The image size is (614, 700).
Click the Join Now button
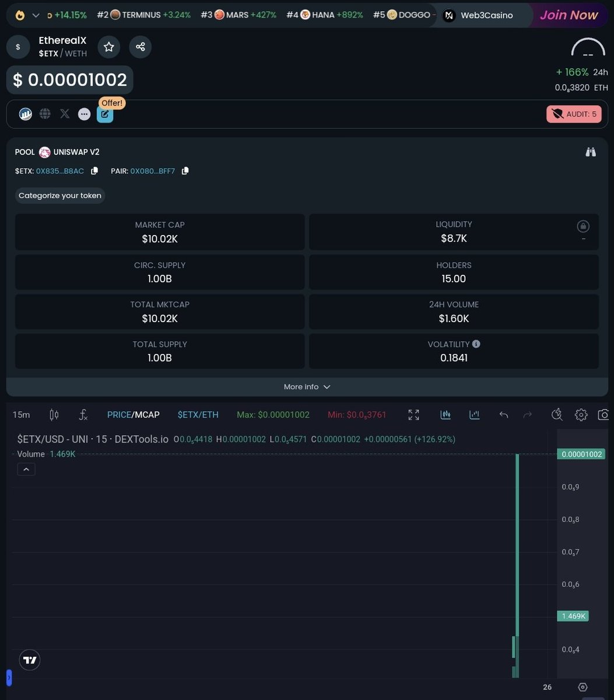point(569,15)
